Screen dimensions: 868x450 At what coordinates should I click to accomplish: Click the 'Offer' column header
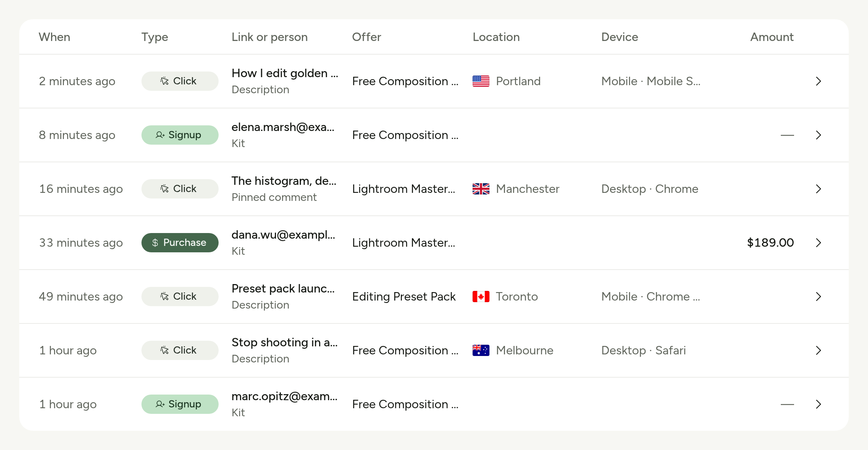click(366, 37)
